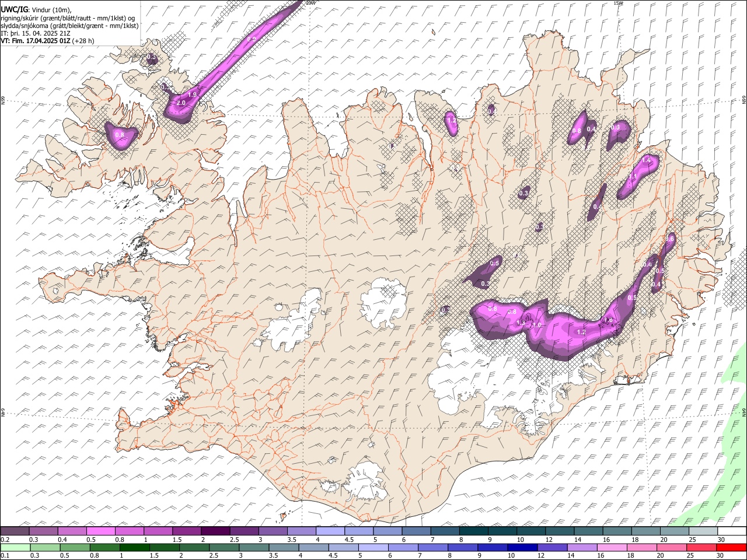
Task: Select the light green swatch between 0.3 and 0.5
Action: (45, 547)
